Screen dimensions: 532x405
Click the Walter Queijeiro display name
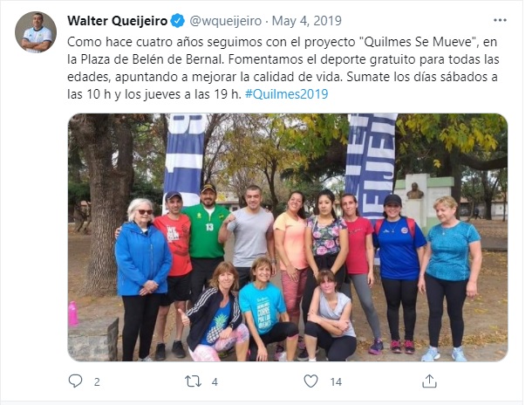118,21
